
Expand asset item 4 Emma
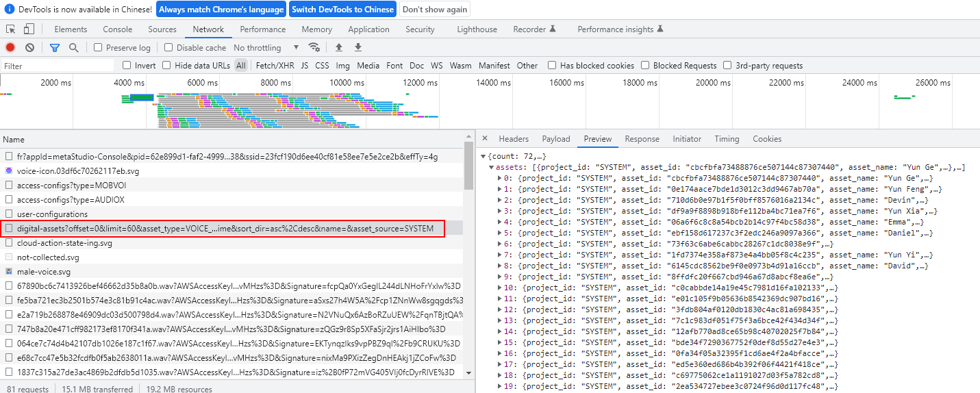coord(499,222)
